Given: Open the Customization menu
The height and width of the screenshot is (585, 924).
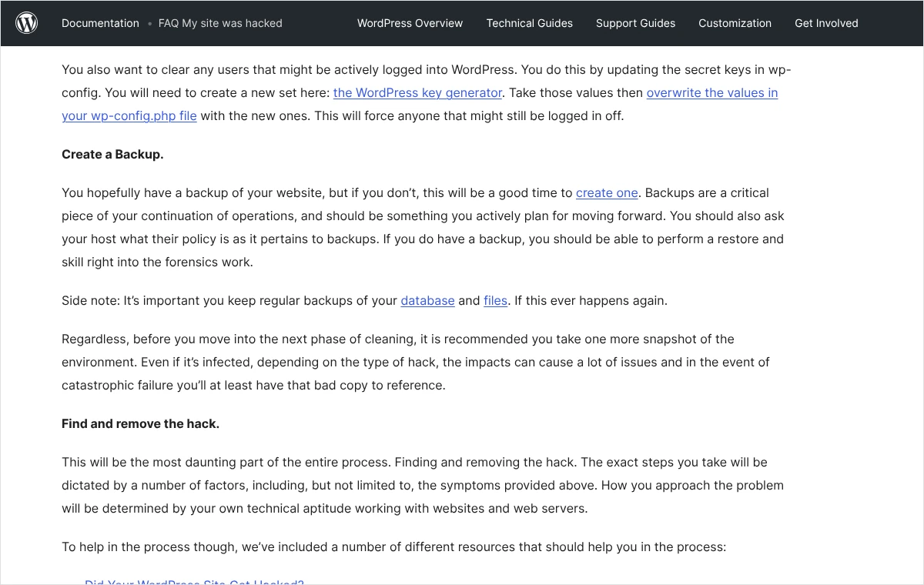Looking at the screenshot, I should click(735, 23).
